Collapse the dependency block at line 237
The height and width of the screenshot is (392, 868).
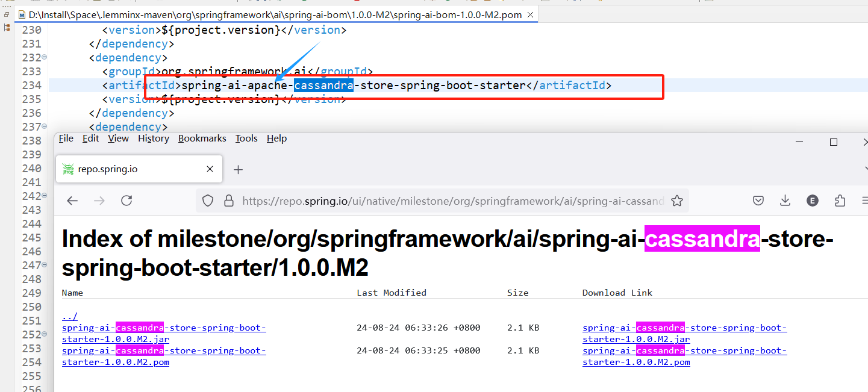[x=44, y=126]
